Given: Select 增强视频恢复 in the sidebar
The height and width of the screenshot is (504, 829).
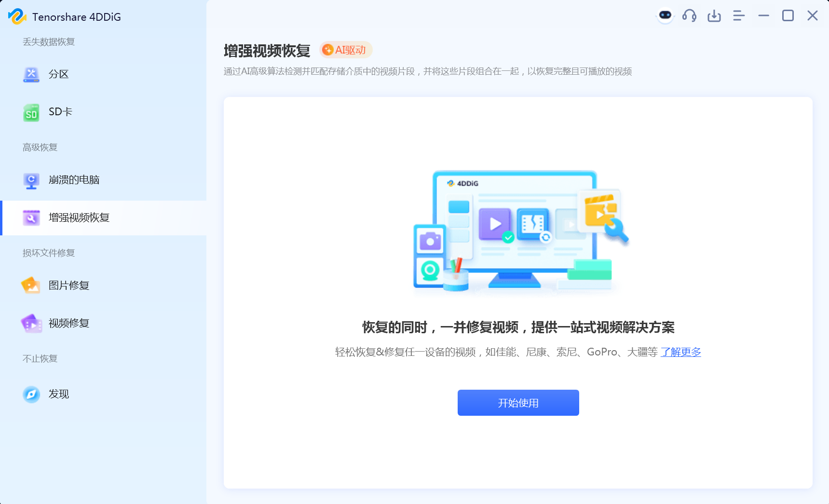Looking at the screenshot, I should coord(79,218).
